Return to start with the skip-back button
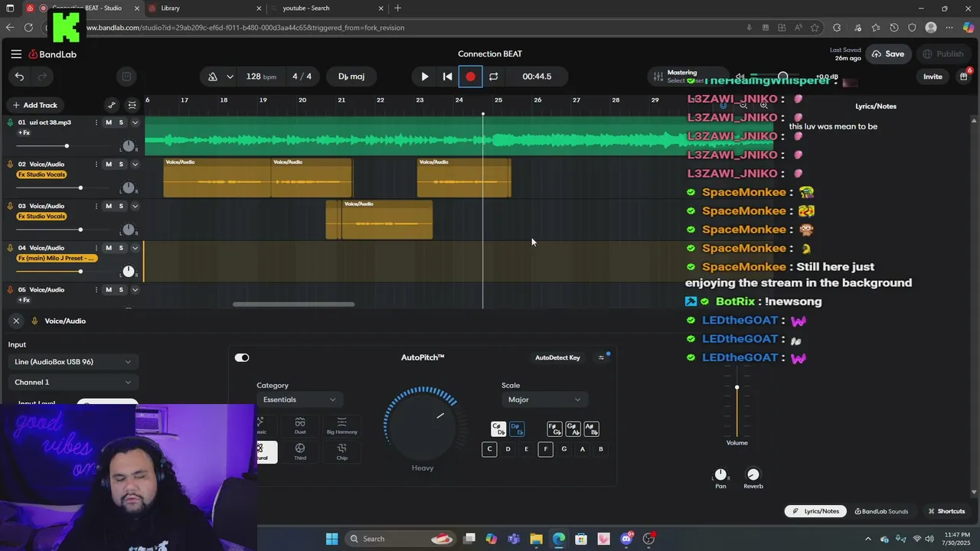 pyautogui.click(x=447, y=77)
